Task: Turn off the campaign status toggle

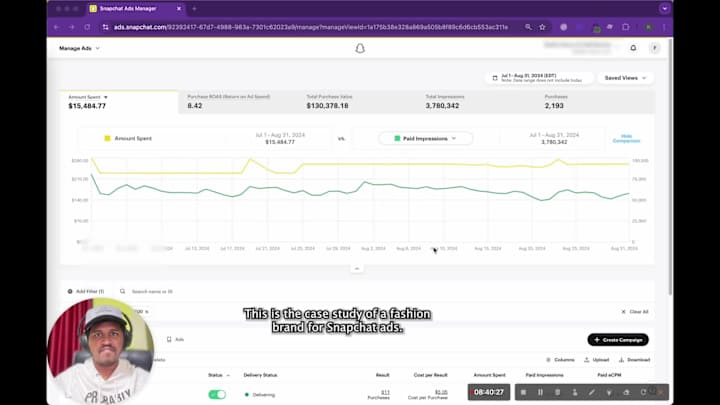Action: (217, 394)
